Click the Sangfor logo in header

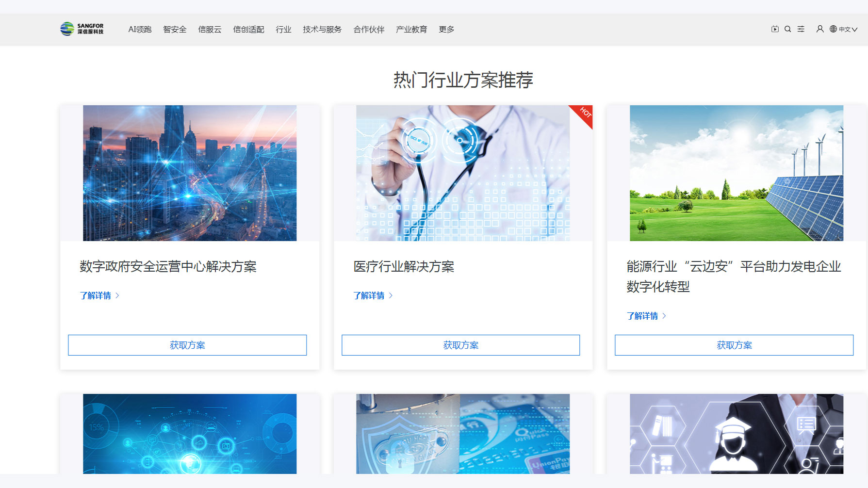click(x=82, y=29)
